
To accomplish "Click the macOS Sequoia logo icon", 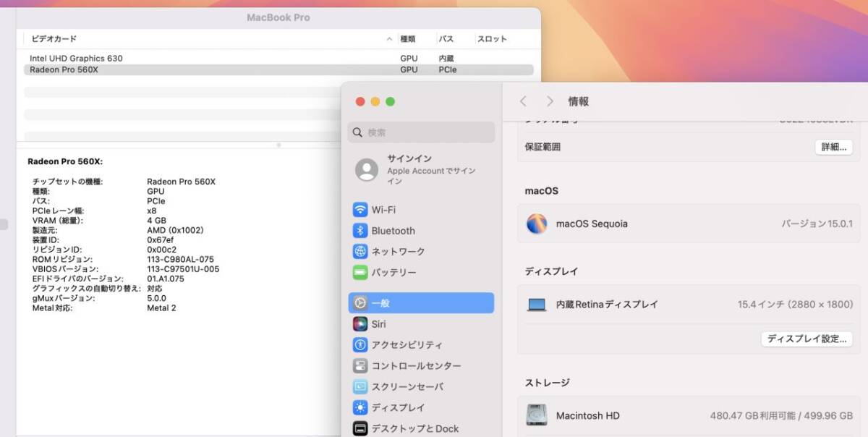I will [x=537, y=224].
